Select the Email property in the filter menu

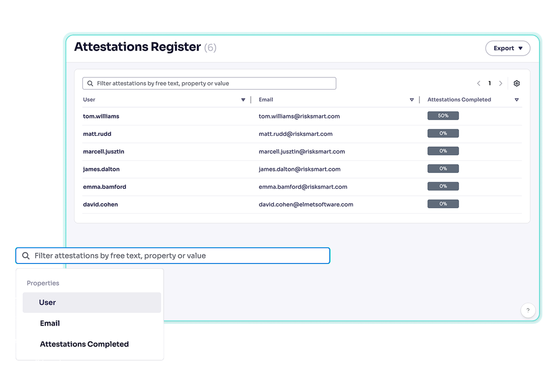click(50, 323)
